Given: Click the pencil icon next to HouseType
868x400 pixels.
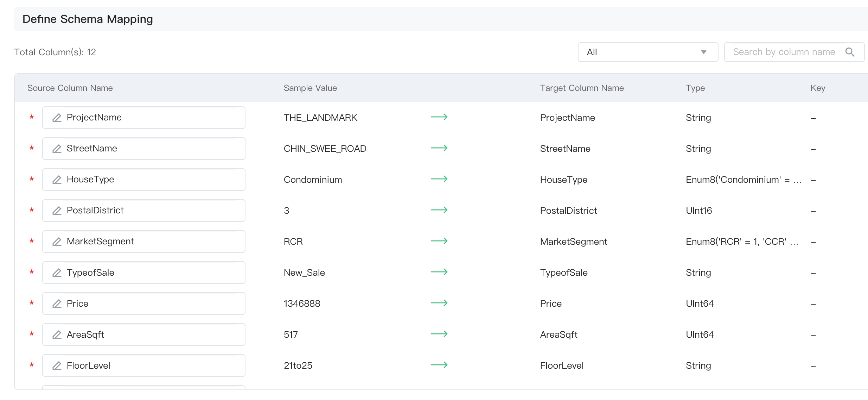Looking at the screenshot, I should [x=57, y=180].
